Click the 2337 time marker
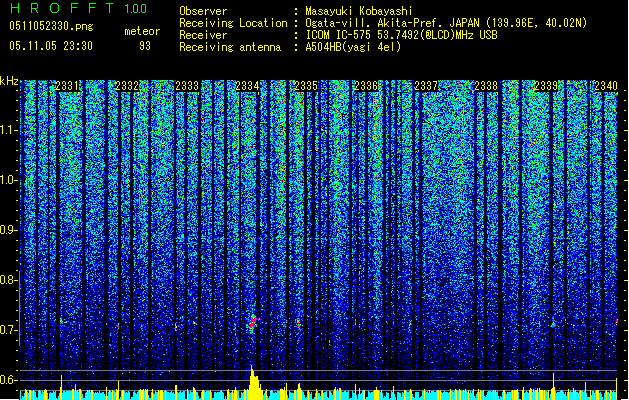The width and height of the screenshot is (629, 400). [426, 86]
